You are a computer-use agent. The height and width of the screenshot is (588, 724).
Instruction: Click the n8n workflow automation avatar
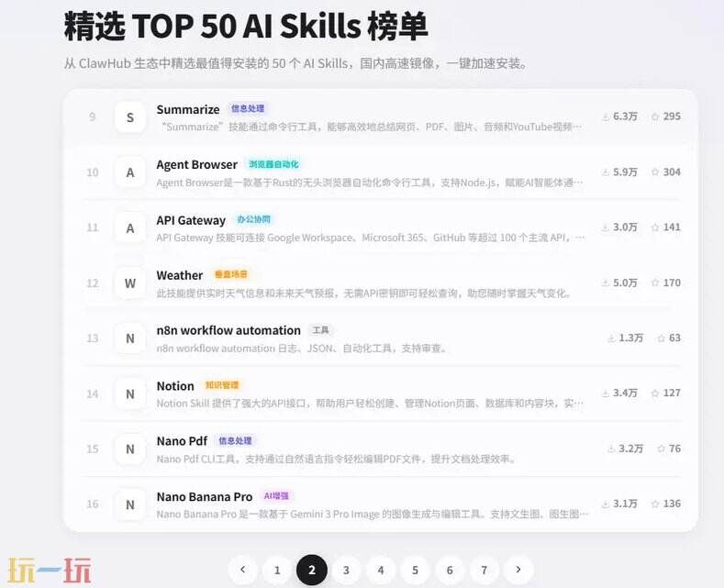pos(130,338)
